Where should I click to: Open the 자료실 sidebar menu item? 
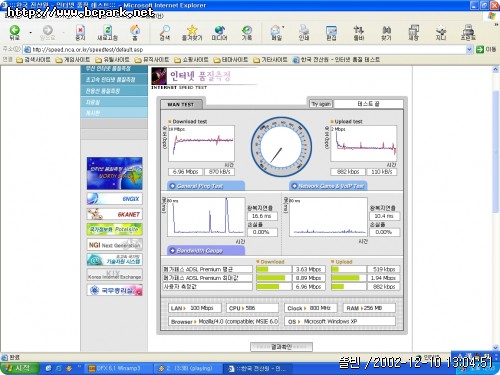coord(114,102)
